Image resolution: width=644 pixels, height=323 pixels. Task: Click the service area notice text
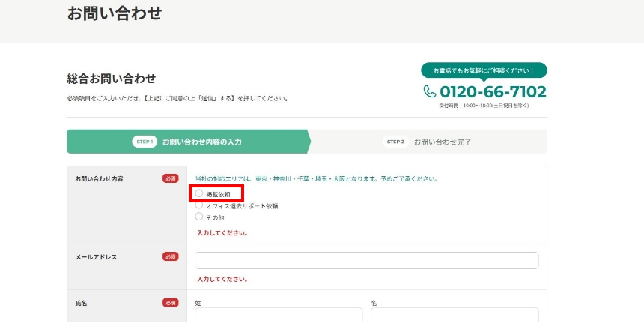click(316, 179)
